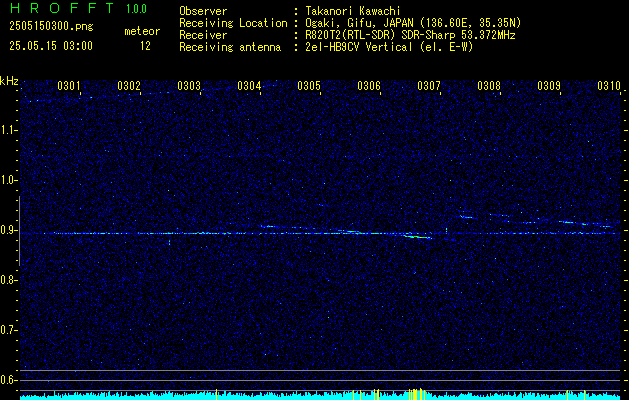Click the Observer field label

pyautogui.click(x=203, y=11)
